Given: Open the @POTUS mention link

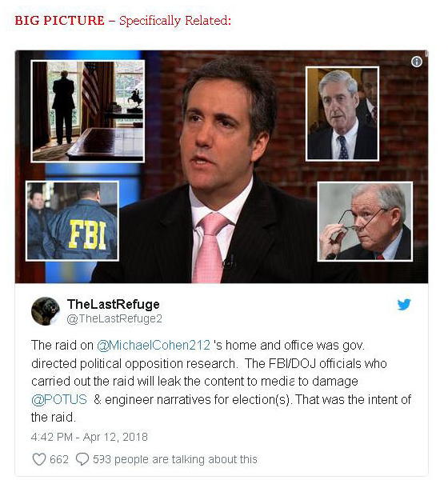Looking at the screenshot, I should pyautogui.click(x=59, y=399).
